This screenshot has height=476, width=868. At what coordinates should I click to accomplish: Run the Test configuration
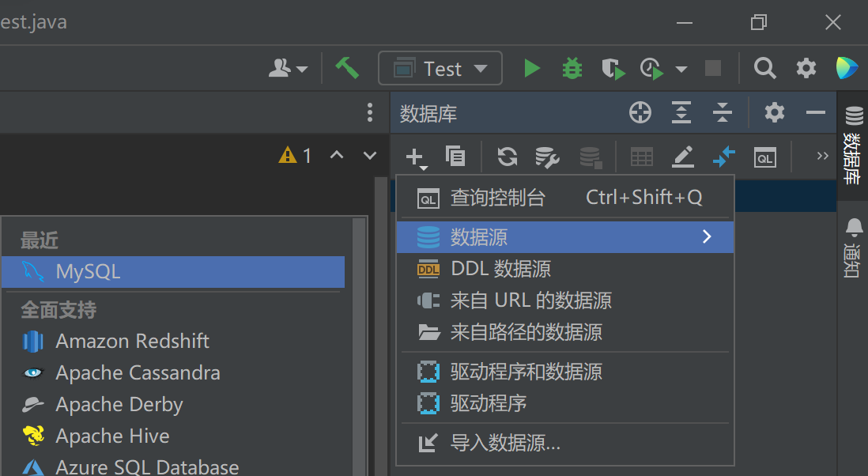[531, 68]
